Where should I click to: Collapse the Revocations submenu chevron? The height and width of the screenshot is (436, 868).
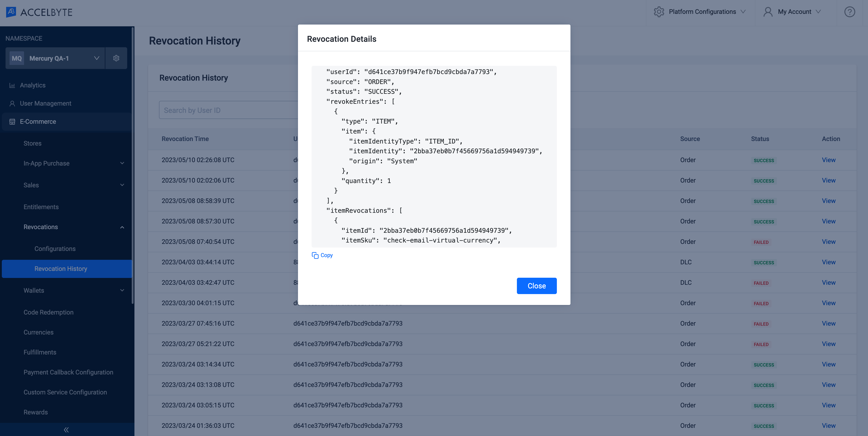click(x=122, y=227)
